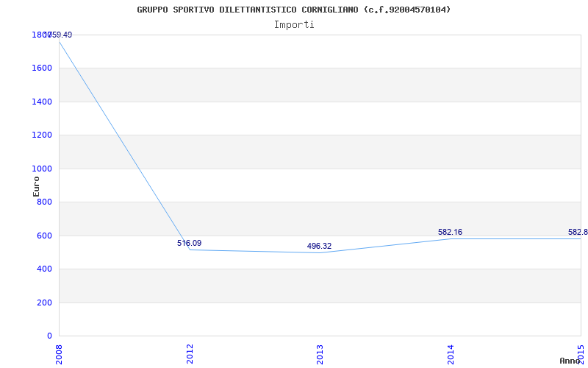The height and width of the screenshot is (368, 588).
Task: Click the Euro y-axis title
Action: pyautogui.click(x=36, y=186)
